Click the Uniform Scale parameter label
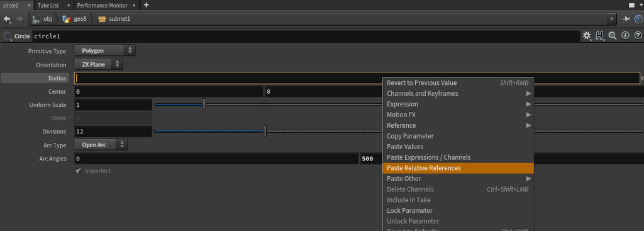The width and height of the screenshot is (644, 231). click(48, 105)
